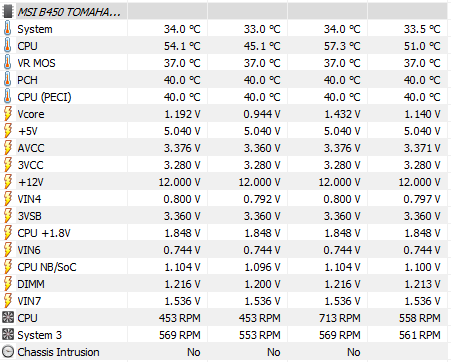Click the CPU maximum value 57.3 °C
This screenshot has height=362, width=451.
pos(342,46)
